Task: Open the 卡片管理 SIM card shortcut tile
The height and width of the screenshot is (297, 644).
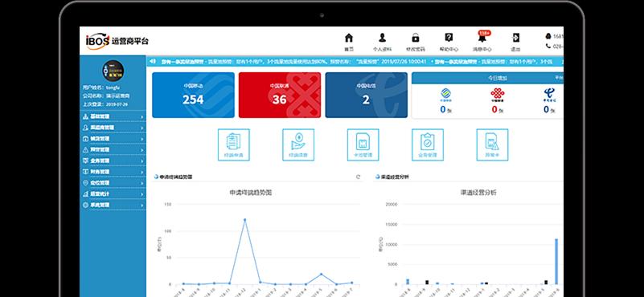Action: pos(363,144)
